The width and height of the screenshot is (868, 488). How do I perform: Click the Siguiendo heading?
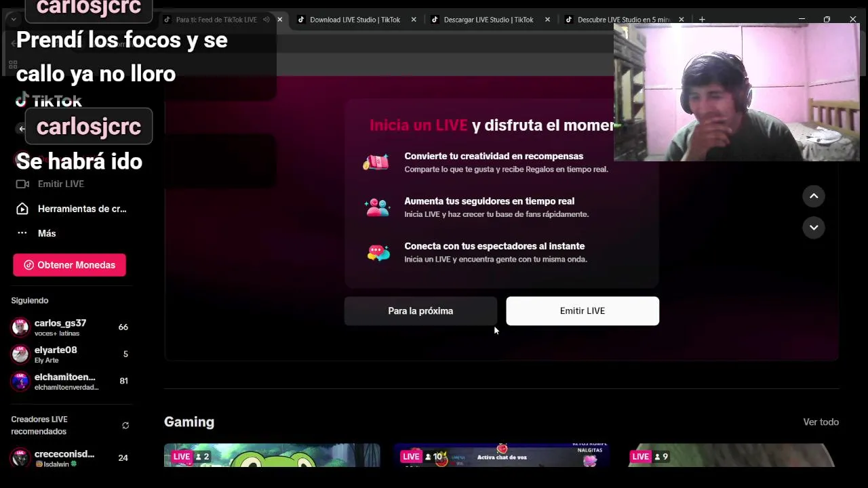coord(30,300)
